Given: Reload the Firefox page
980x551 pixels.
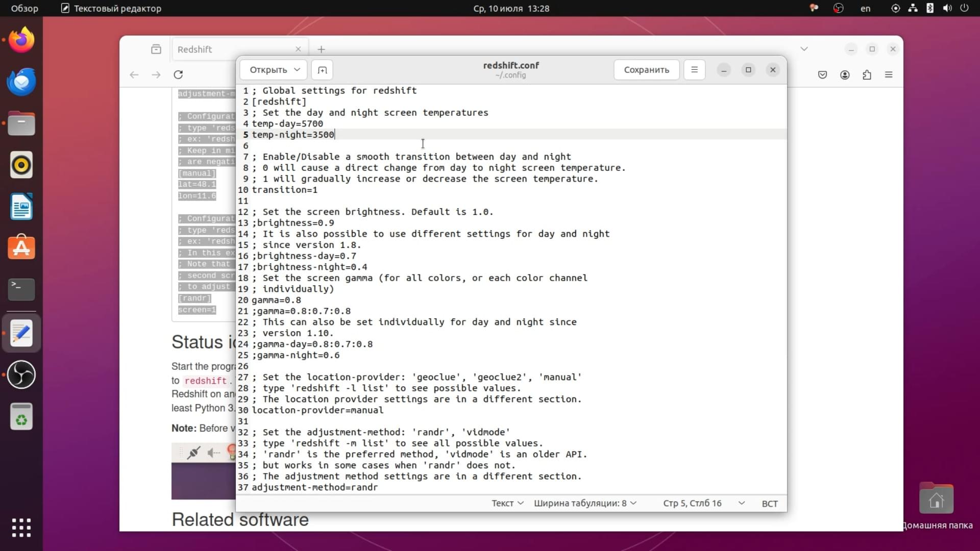Looking at the screenshot, I should pos(178,74).
